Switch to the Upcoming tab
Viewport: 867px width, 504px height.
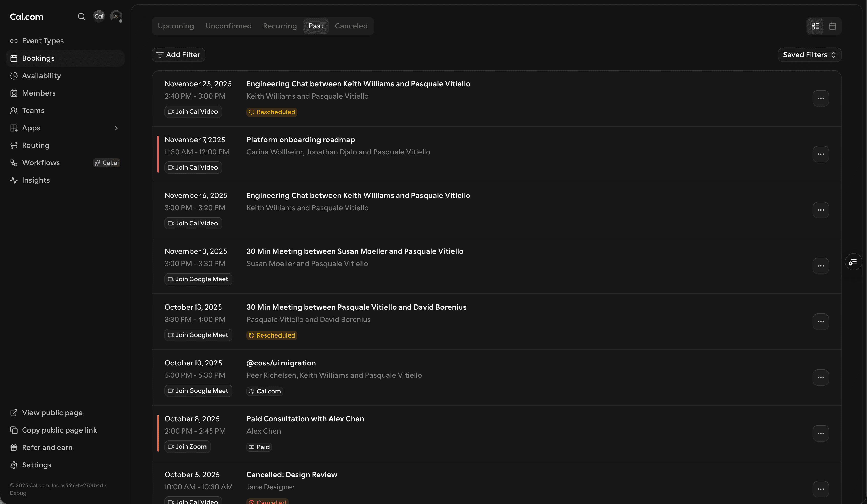(176, 26)
